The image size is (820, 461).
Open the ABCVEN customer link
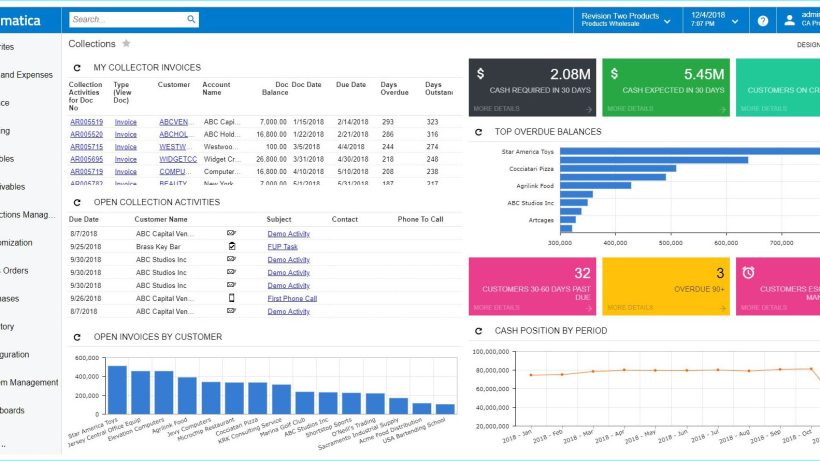(x=175, y=122)
